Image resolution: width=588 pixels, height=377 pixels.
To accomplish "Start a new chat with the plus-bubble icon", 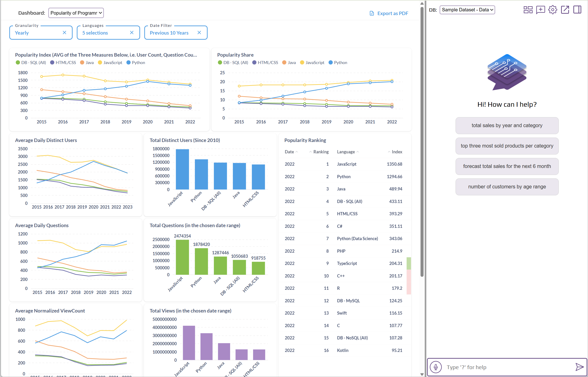I will coord(540,10).
